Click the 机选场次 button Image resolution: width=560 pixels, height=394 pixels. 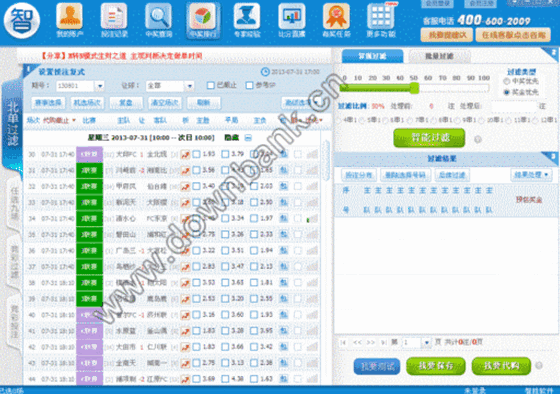pos(87,103)
